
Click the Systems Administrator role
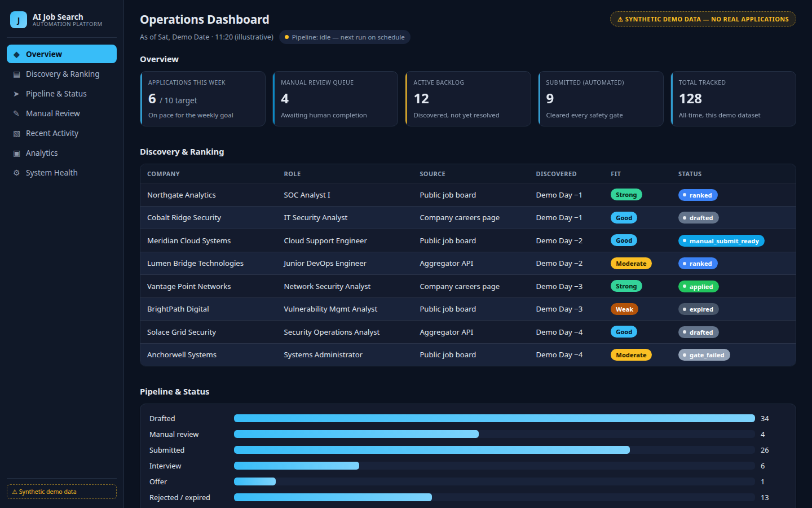click(x=323, y=355)
